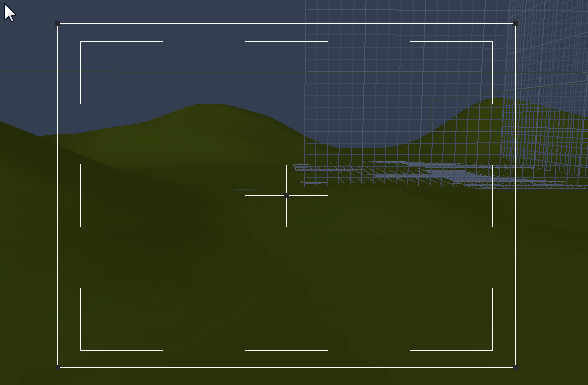Screen dimensions: 588x385
Task: Click the center crosshair of the camera frame
Action: click(x=286, y=195)
